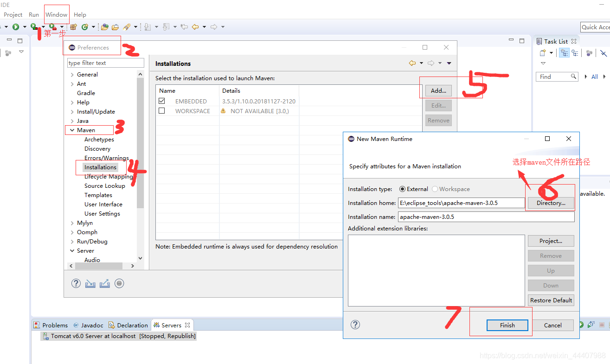This screenshot has width=610, height=364.
Task: Click the Last Edit Location icon
Action: pyautogui.click(x=184, y=27)
